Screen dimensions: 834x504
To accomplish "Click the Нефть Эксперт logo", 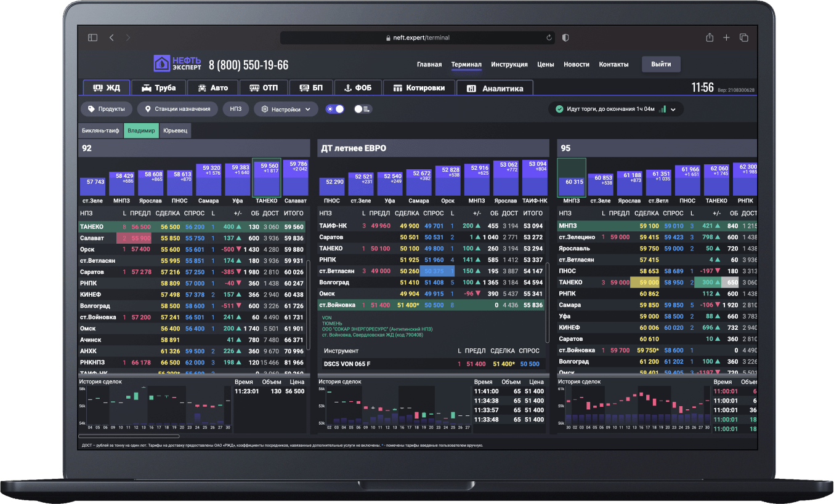I will pos(177,64).
